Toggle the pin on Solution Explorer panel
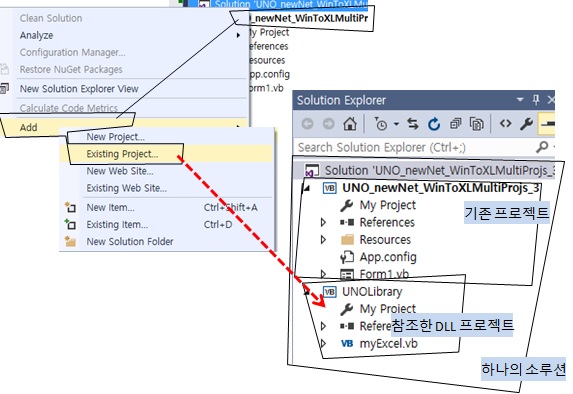Image resolution: width=573 pixels, height=394 pixels. [x=536, y=100]
